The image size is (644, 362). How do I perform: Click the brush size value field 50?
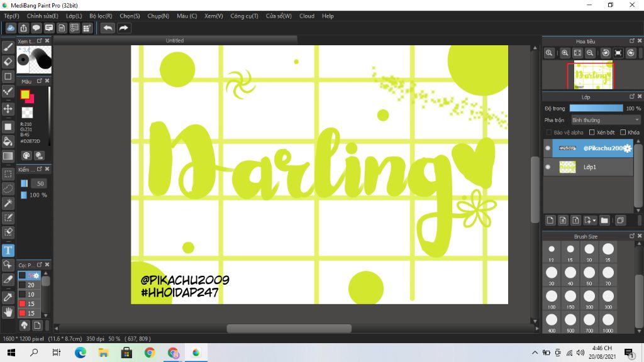tap(40, 184)
